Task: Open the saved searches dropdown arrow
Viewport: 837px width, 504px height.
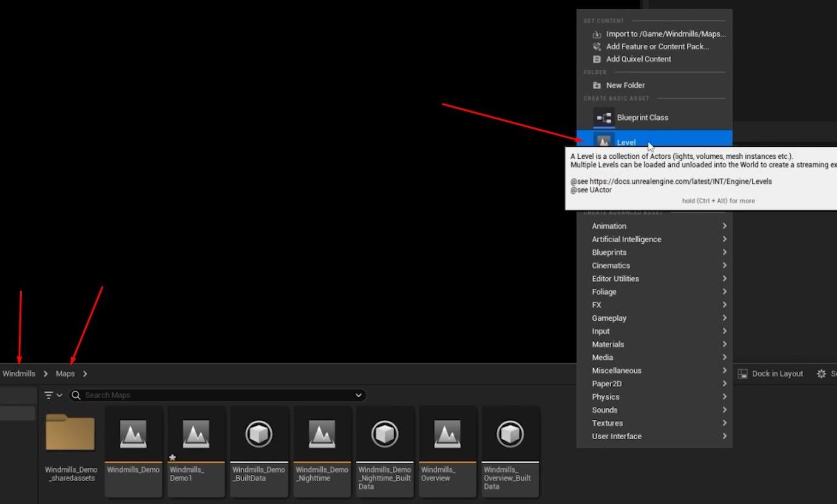Action: (x=358, y=395)
